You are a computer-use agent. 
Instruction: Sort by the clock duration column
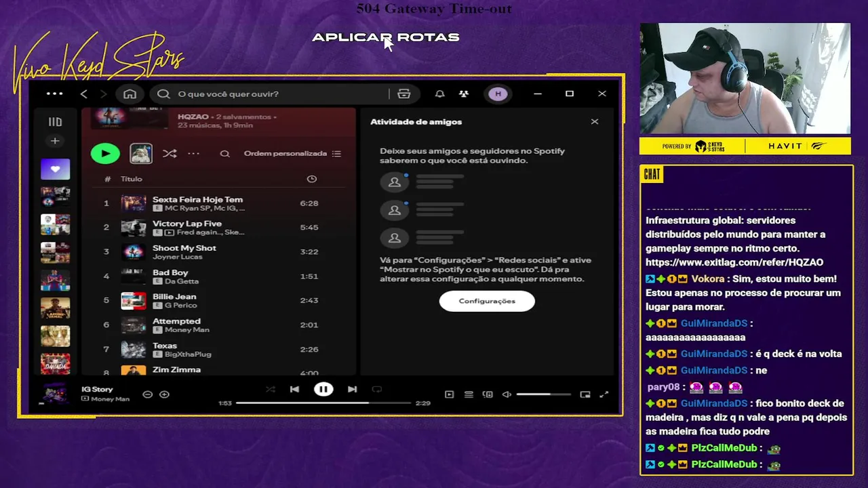pyautogui.click(x=312, y=179)
